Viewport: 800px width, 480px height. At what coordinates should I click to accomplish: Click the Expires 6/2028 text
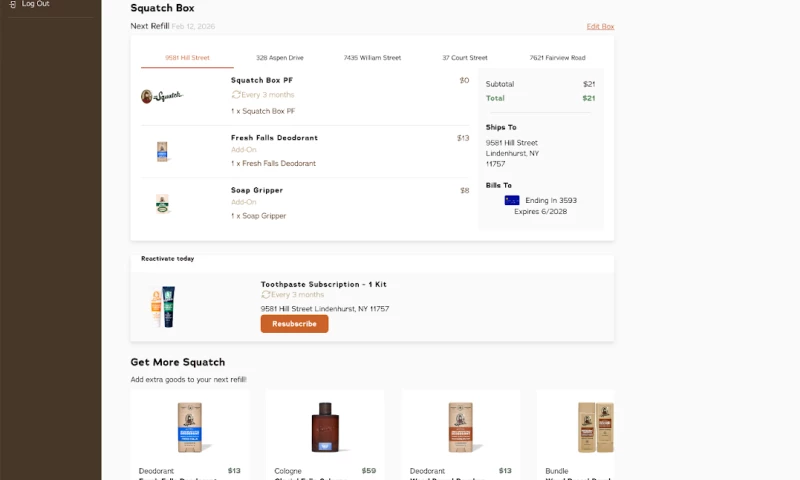[540, 212]
